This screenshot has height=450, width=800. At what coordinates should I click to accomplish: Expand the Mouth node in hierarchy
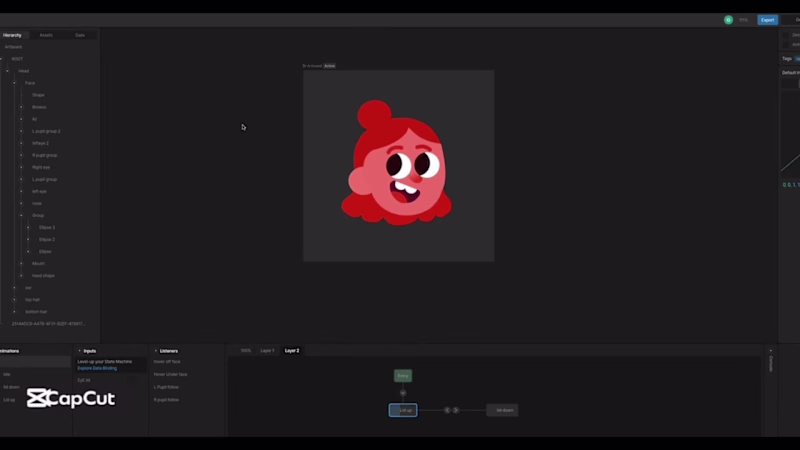21,263
